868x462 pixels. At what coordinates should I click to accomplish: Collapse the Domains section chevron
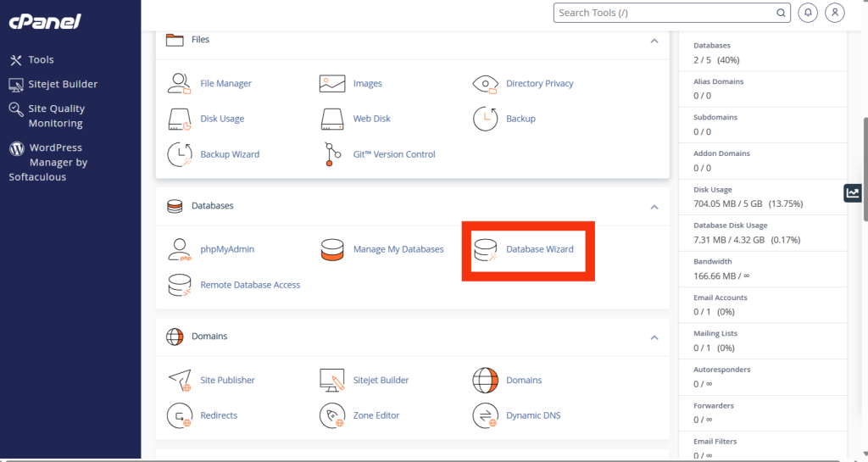point(654,337)
